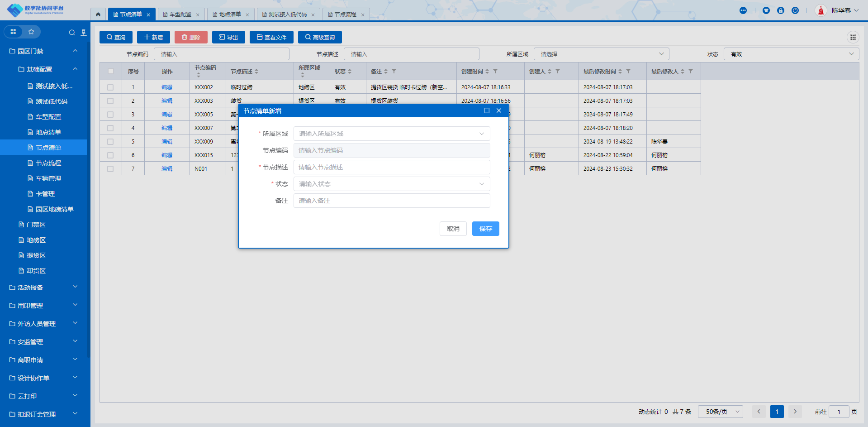Click the home icon tab
Viewport: 868px width, 427px height.
click(98, 14)
